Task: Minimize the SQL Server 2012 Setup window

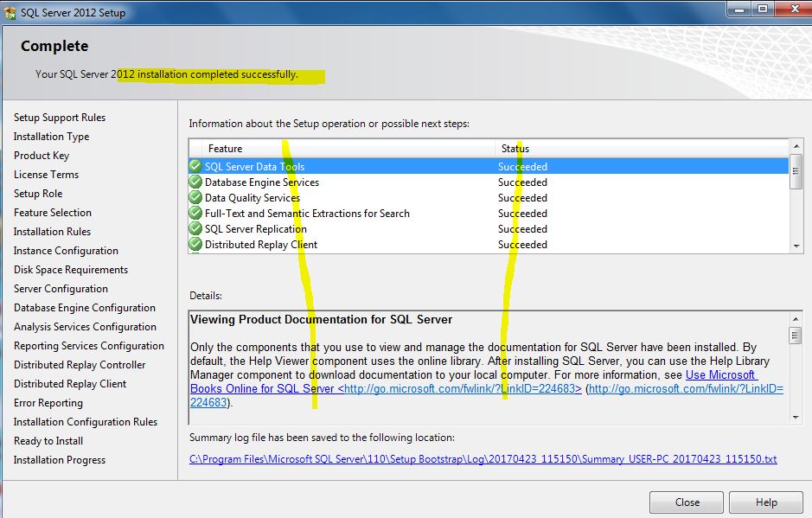Action: [739, 10]
